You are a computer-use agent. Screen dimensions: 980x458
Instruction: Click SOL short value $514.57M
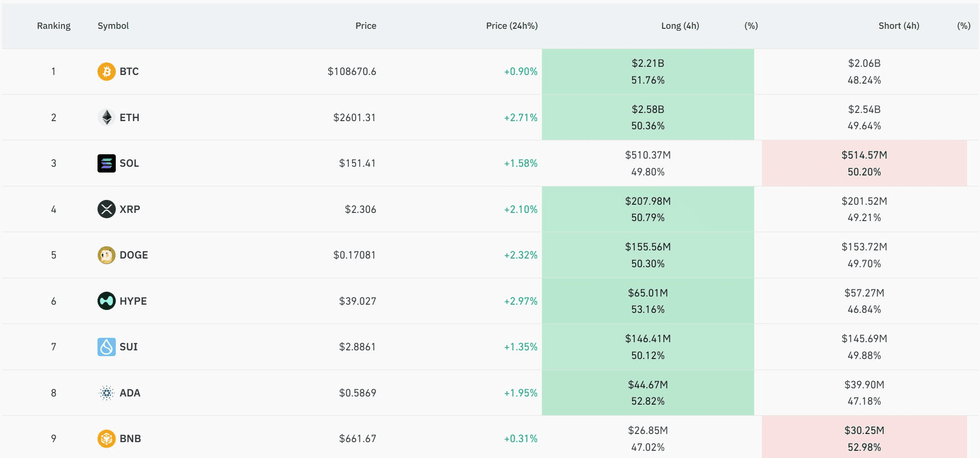864,155
